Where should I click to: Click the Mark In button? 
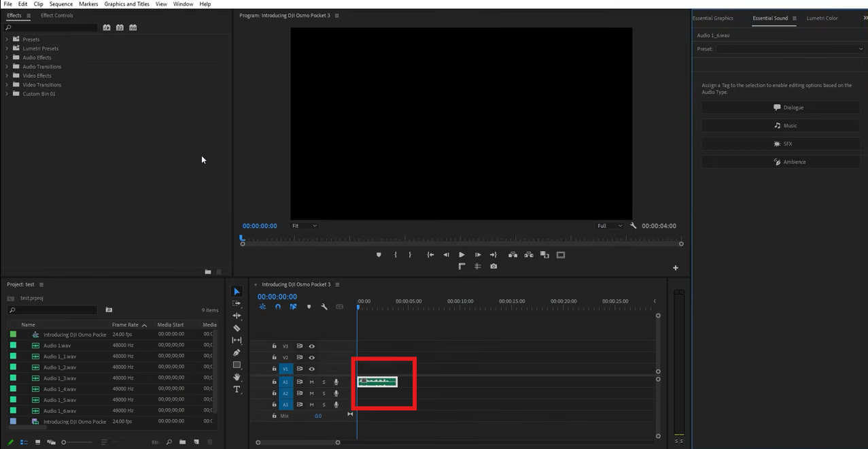point(396,255)
